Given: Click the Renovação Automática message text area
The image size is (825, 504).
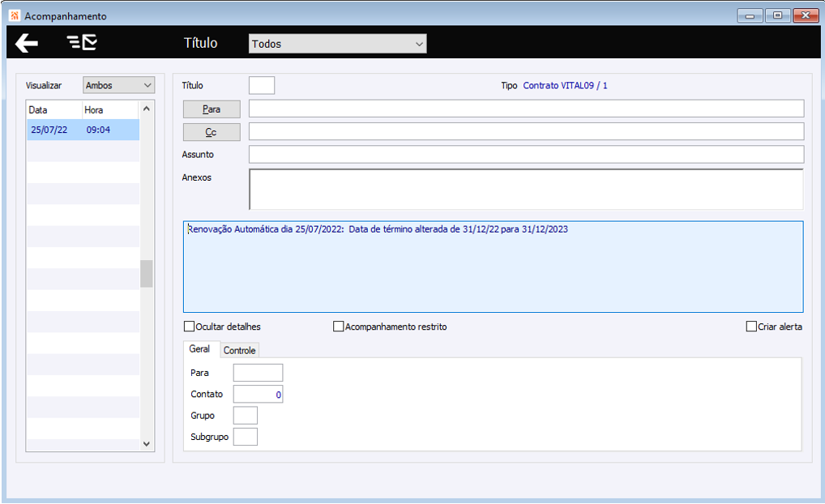Looking at the screenshot, I should tap(493, 267).
